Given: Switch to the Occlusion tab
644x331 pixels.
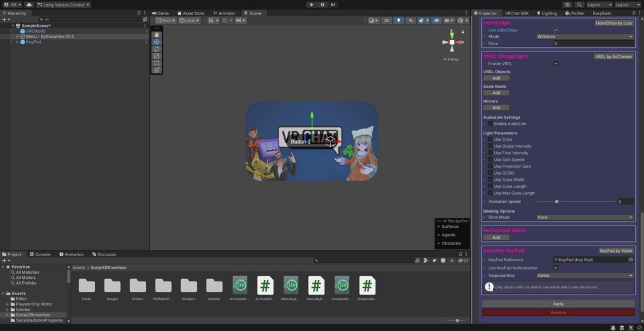Looking at the screenshot, I should [x=104, y=254].
